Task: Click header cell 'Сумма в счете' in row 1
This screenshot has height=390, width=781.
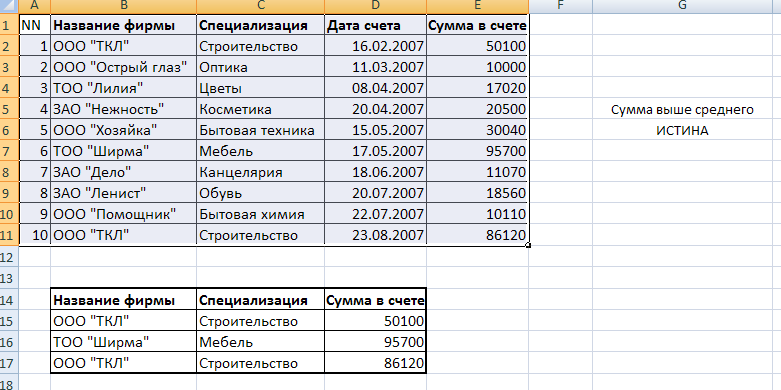Action: [x=478, y=25]
